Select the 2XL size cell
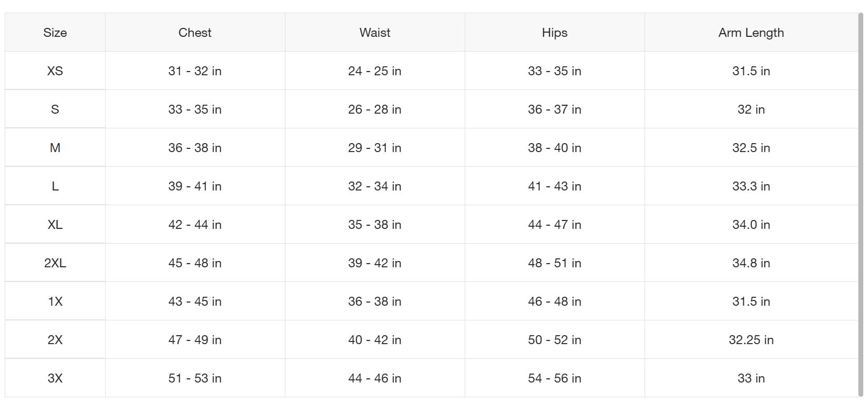868x412 pixels. tap(55, 263)
